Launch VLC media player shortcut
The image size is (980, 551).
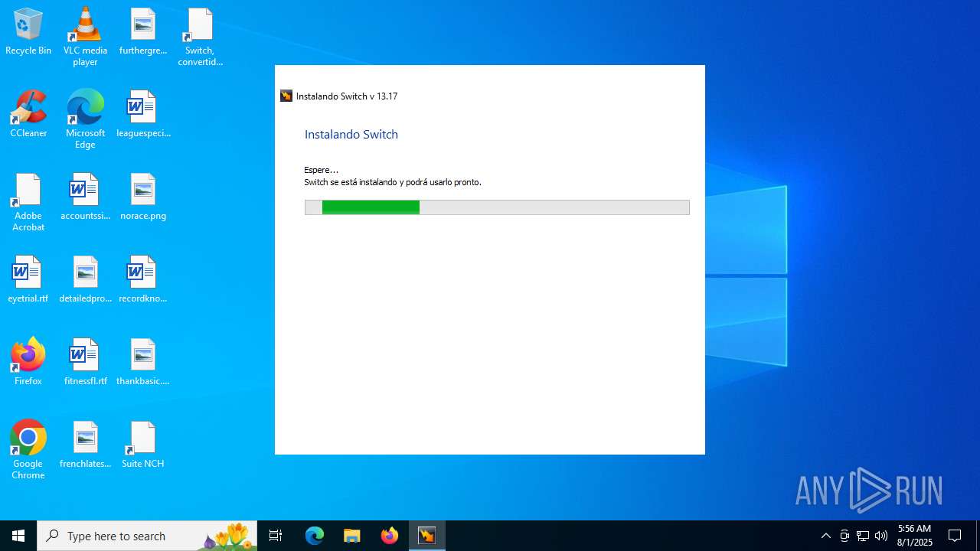click(85, 37)
